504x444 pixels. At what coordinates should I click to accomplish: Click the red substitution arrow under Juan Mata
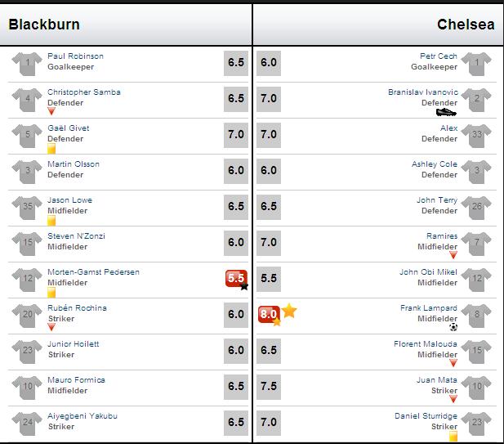point(453,399)
